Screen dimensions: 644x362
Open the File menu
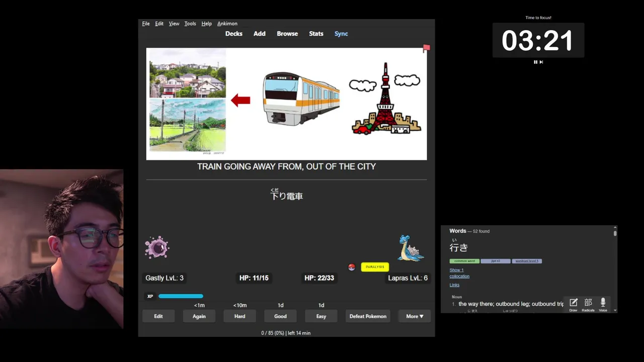click(146, 24)
